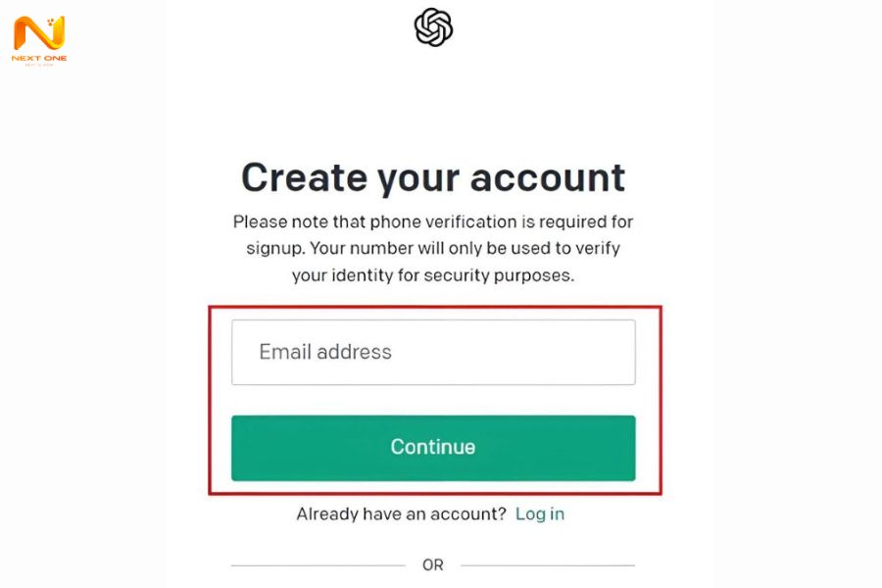Click the "your identity for security purposes" line
Image resolution: width=882 pixels, height=588 pixels.
[x=433, y=275]
